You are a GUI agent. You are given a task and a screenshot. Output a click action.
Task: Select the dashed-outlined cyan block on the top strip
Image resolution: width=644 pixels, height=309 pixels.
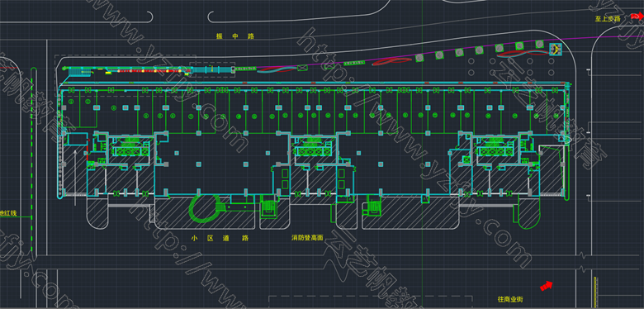click(x=212, y=69)
